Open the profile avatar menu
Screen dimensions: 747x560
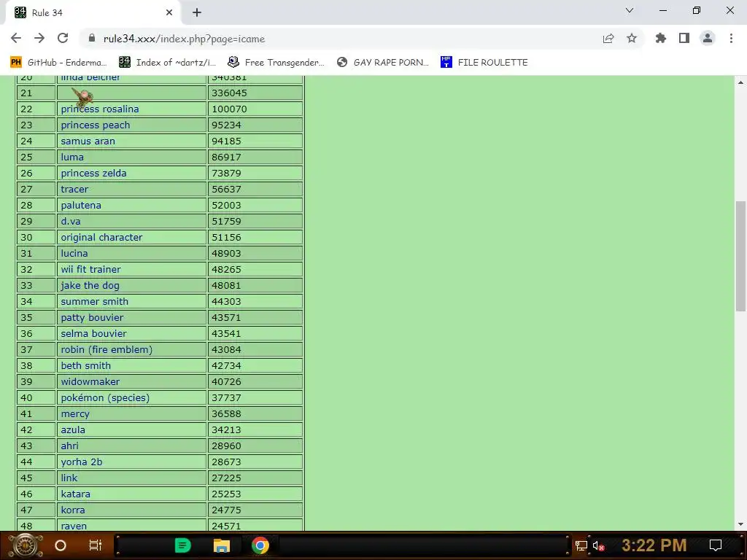[708, 38]
